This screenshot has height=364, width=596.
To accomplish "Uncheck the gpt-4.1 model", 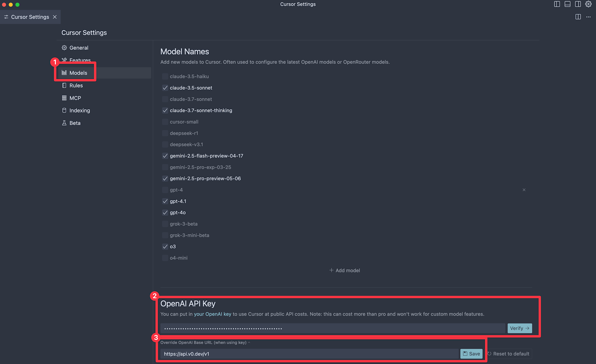I will point(165,201).
